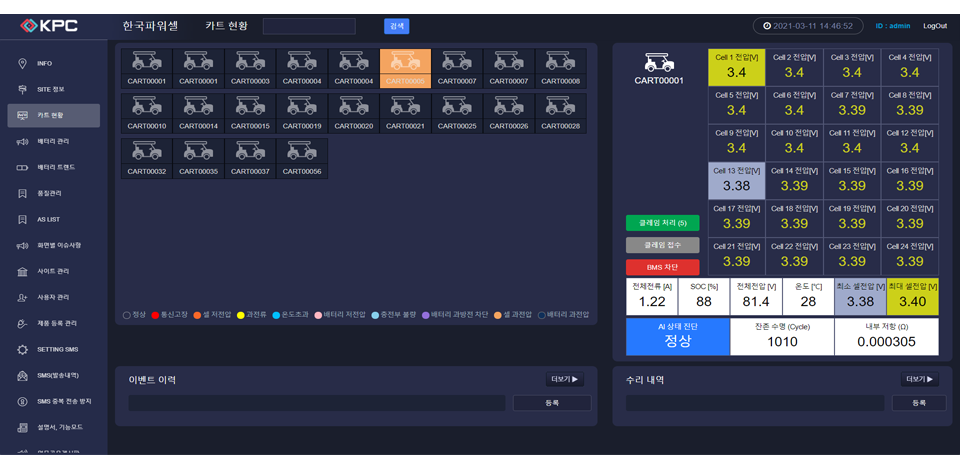Viewport: 960px width, 469px height.
Task: Expand 수리 내역 with 더보기 button
Action: 920,380
